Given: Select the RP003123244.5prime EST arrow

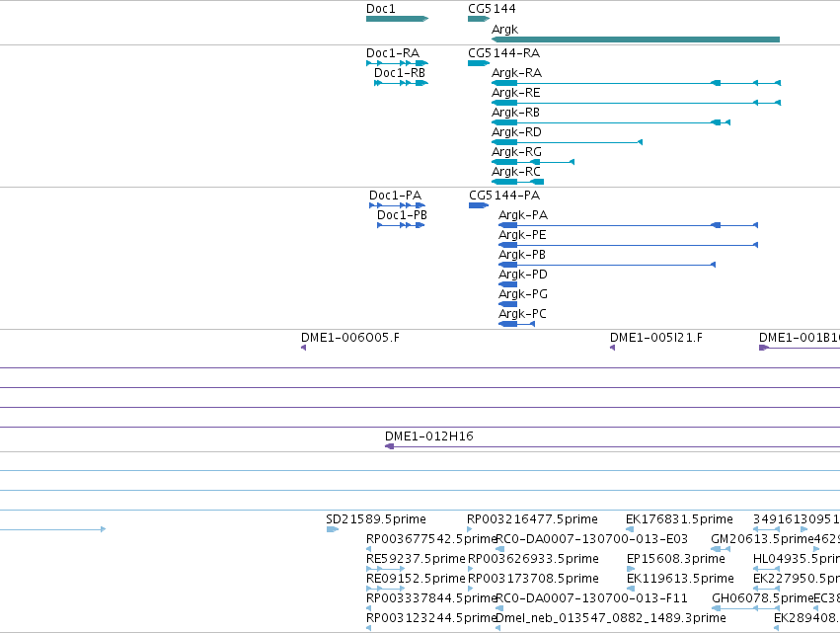Looking at the screenshot, I should click(368, 628).
